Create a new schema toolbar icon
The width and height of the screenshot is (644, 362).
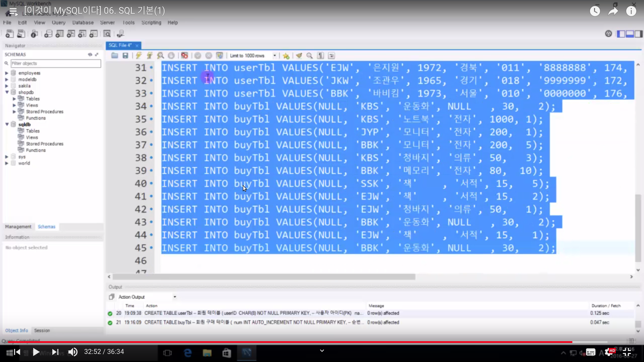coord(48,34)
